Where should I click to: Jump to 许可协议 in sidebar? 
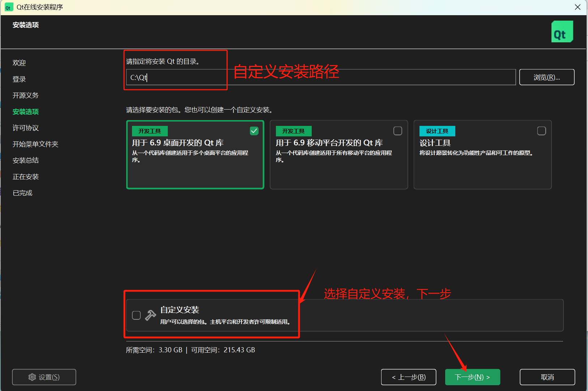pyautogui.click(x=26, y=128)
